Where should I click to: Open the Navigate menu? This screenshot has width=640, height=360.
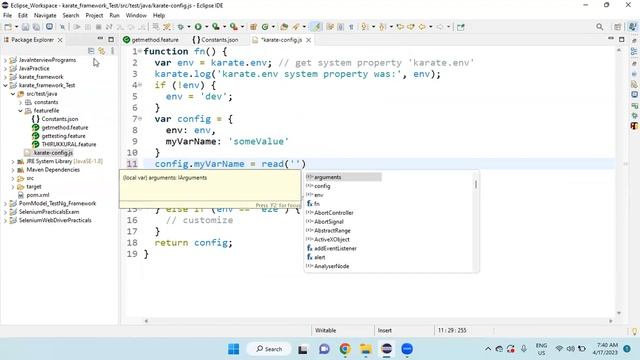(45, 15)
